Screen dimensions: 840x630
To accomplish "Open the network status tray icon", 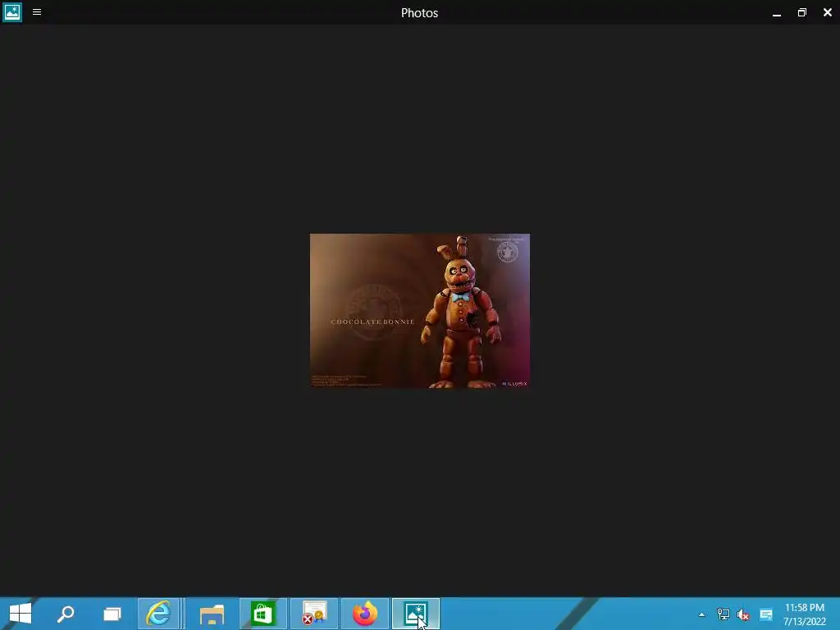I will point(723,614).
